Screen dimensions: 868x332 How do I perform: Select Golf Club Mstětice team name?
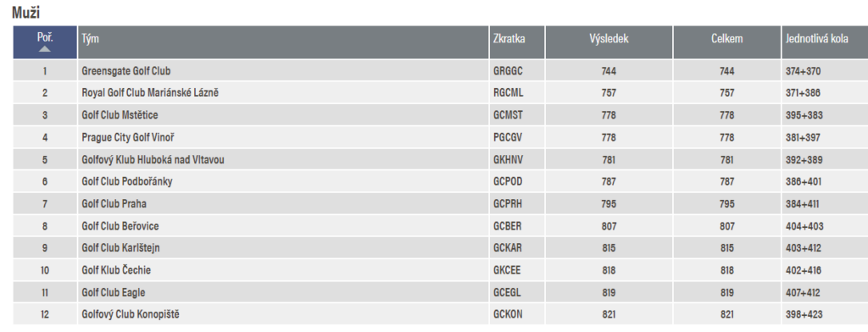point(120,115)
